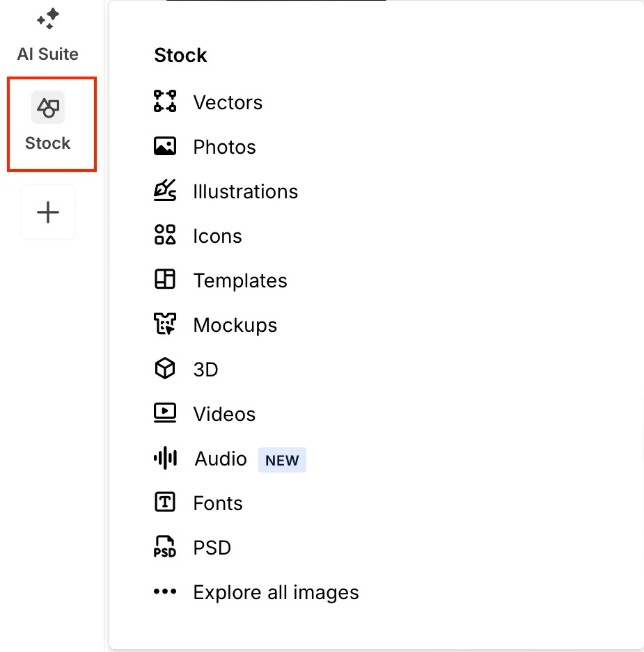
Task: Click the NEW badge beside Audio
Action: (x=282, y=460)
